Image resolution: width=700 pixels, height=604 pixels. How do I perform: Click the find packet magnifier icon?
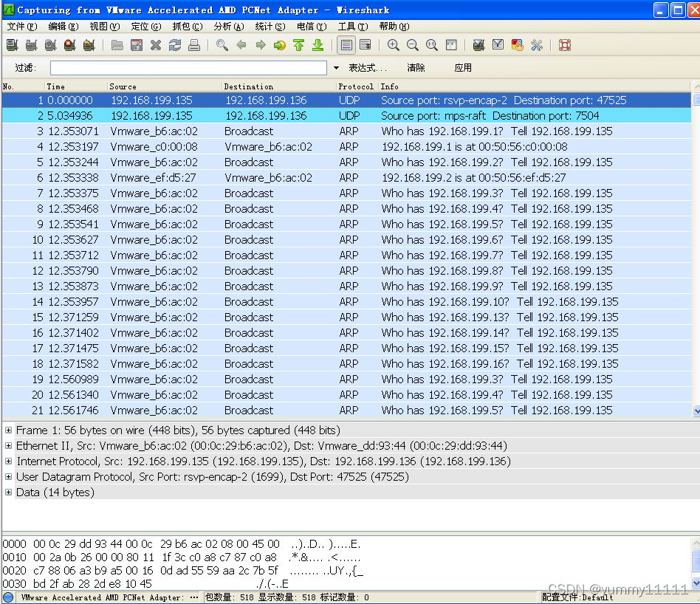pyautogui.click(x=222, y=45)
